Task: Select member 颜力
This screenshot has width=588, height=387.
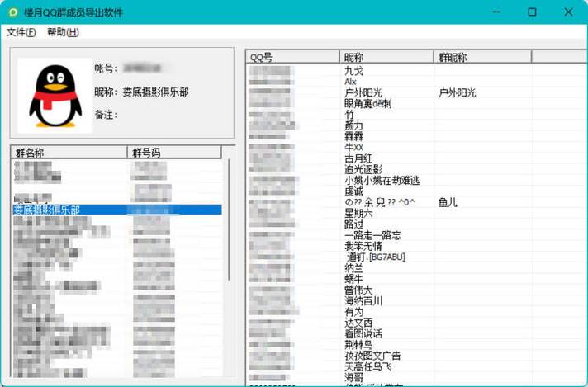Action: point(353,125)
